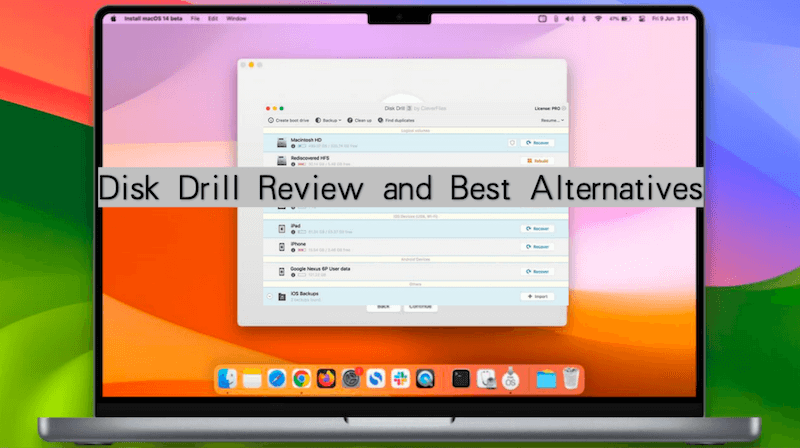
Task: Click the info icon under Macintosh HD
Action: pyautogui.click(x=293, y=146)
